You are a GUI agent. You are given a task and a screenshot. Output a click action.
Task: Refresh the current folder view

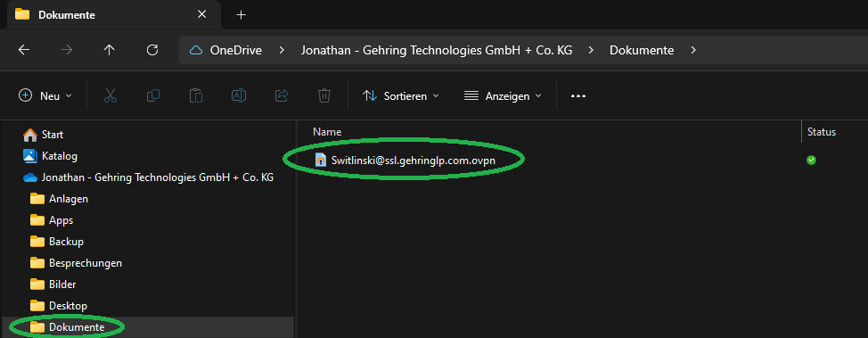[152, 50]
